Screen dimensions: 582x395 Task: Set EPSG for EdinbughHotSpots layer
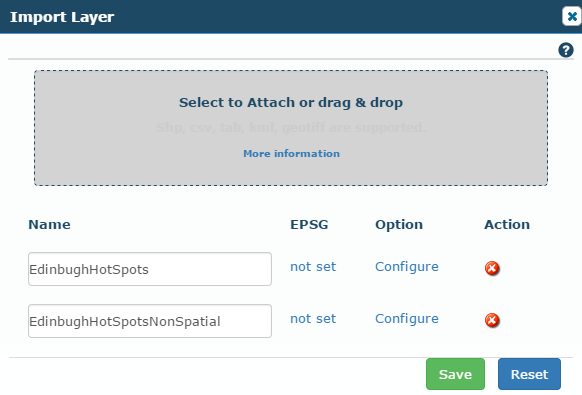[x=313, y=267]
